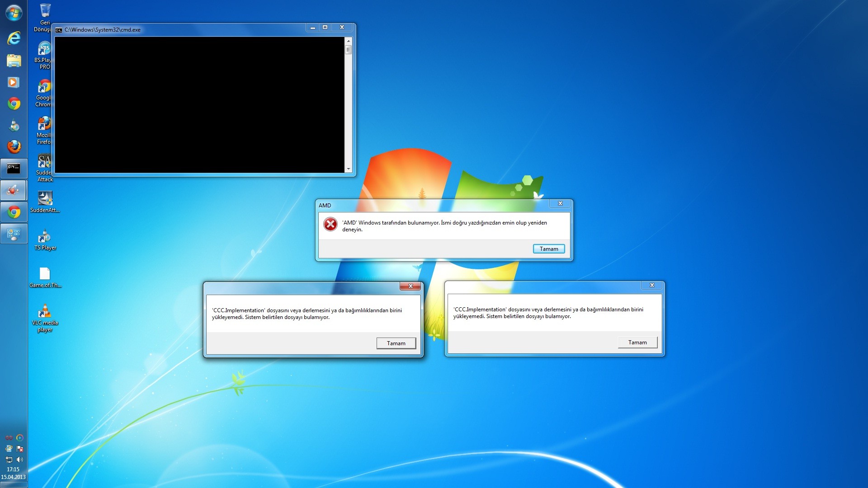This screenshot has width=868, height=488.
Task: Open the volume speaker tray icon
Action: pos(19,460)
